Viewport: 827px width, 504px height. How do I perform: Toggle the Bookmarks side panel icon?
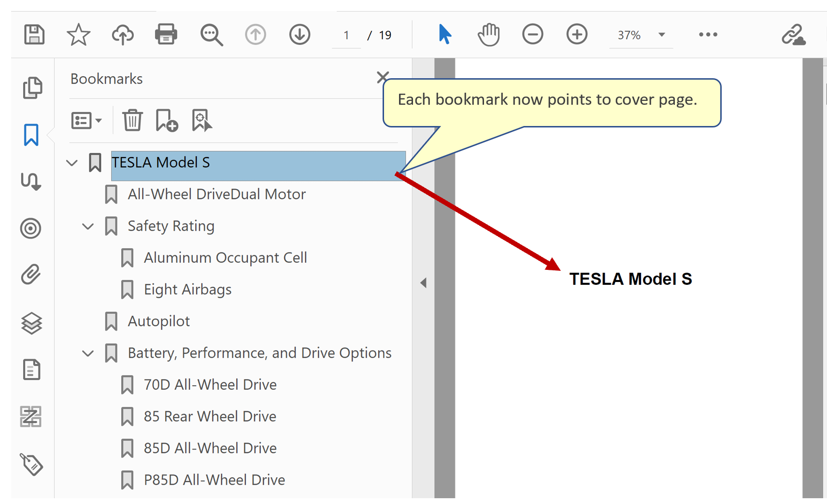pyautogui.click(x=31, y=135)
